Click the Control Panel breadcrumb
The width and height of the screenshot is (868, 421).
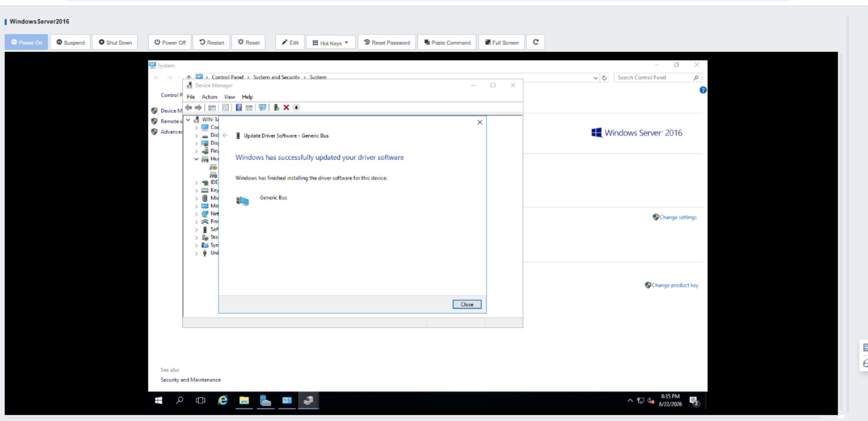227,77
